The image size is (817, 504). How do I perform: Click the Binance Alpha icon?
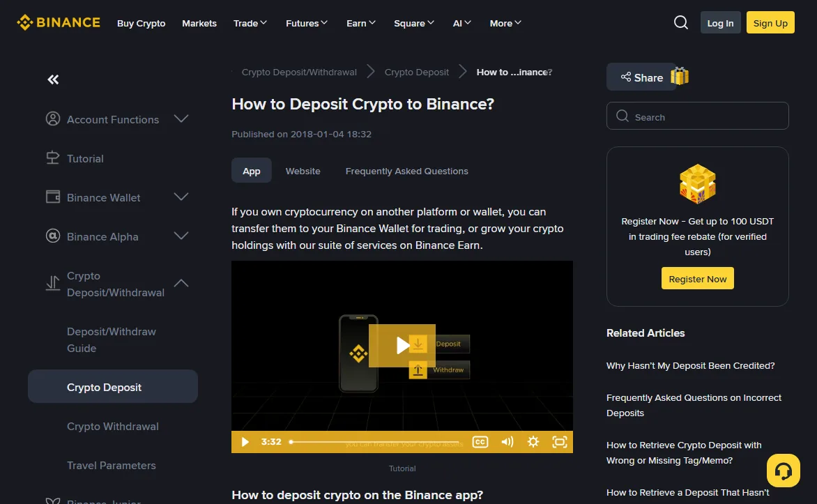tap(53, 236)
